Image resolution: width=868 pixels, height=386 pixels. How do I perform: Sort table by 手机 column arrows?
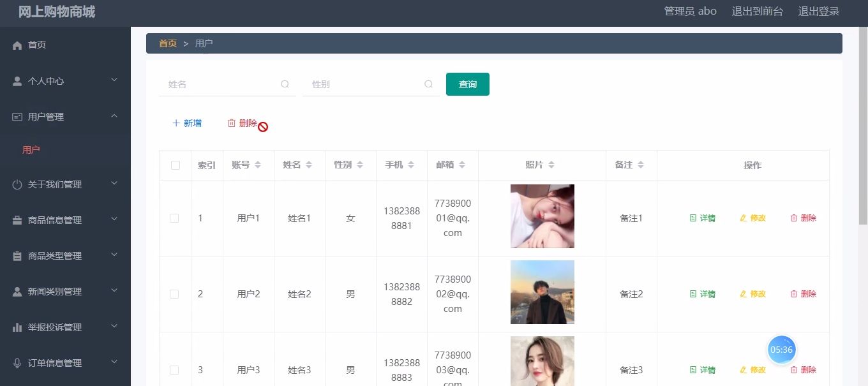pyautogui.click(x=411, y=165)
